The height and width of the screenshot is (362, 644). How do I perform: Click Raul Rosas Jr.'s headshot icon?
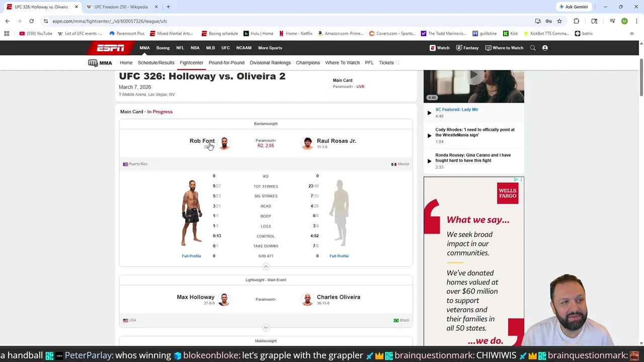pyautogui.click(x=307, y=143)
